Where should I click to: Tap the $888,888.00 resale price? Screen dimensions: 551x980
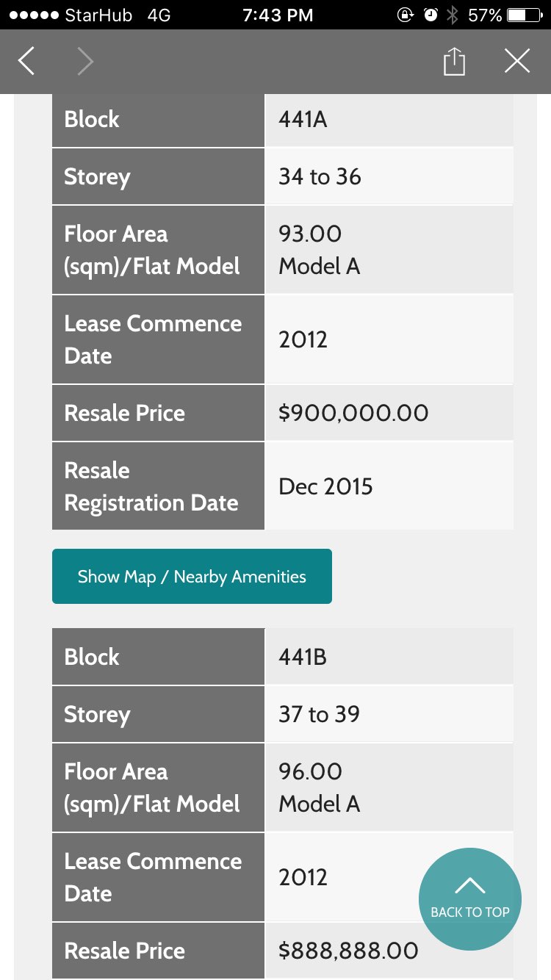pyautogui.click(x=348, y=951)
